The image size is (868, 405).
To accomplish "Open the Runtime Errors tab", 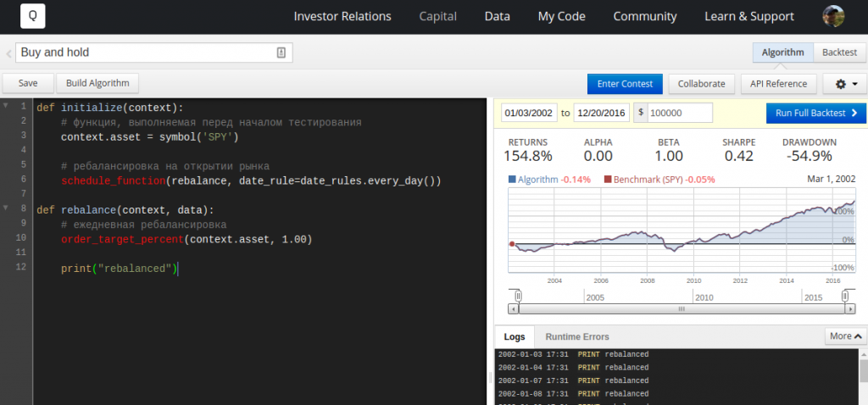I will (576, 336).
